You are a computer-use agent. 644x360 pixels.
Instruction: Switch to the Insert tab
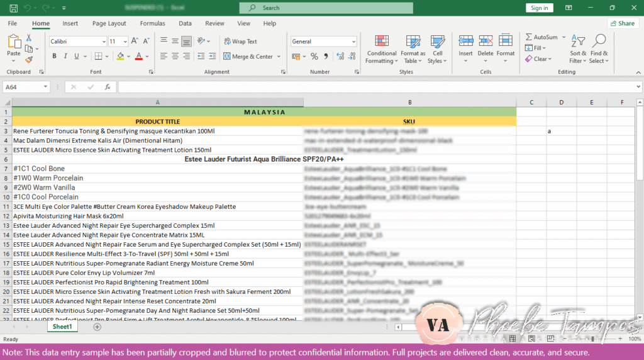[x=70, y=23]
